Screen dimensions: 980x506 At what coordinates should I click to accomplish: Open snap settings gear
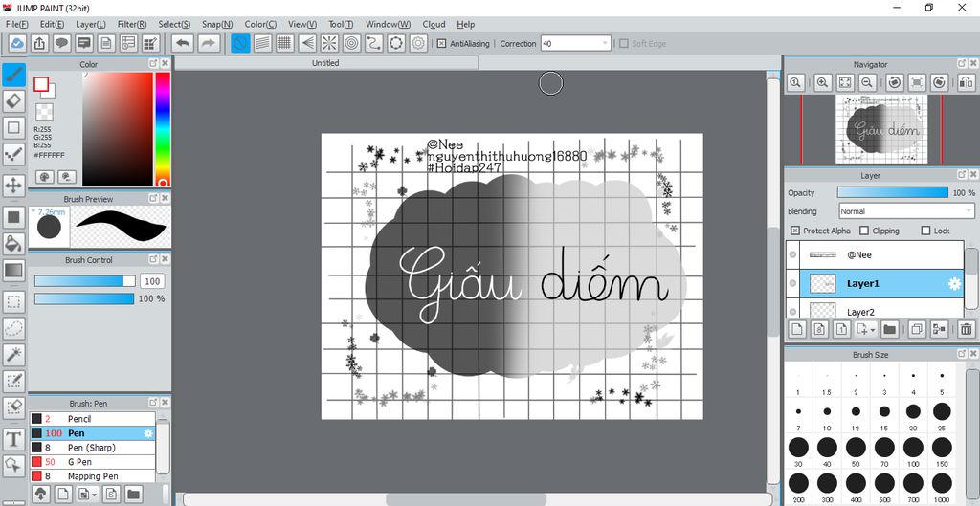click(x=418, y=43)
